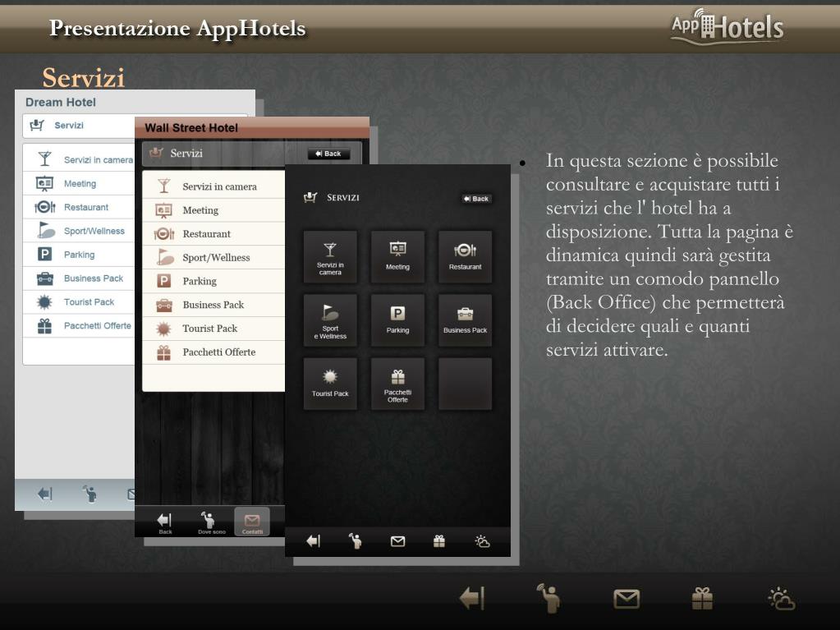The height and width of the screenshot is (630, 840).
Task: Open Pacchetti Offerte tile in dark app
Action: 397,384
